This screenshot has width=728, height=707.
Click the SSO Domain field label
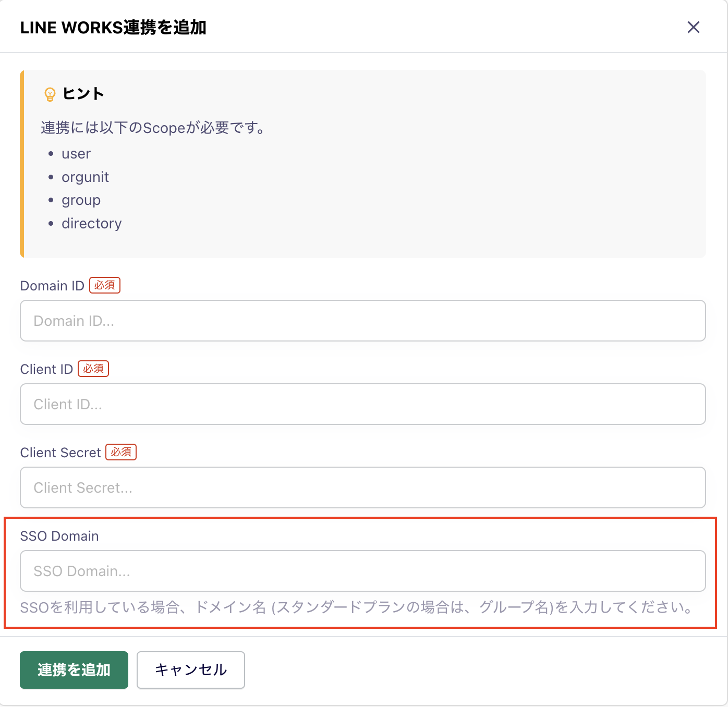[x=59, y=536]
